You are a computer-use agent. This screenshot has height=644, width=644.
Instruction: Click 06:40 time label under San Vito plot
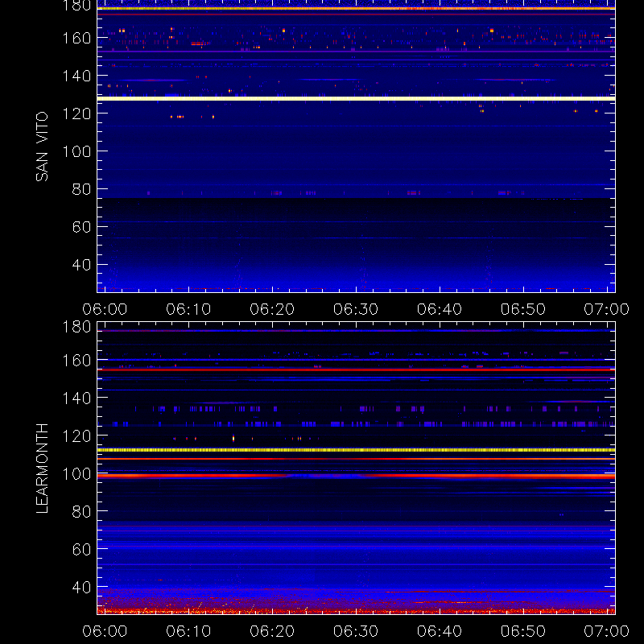440,309
